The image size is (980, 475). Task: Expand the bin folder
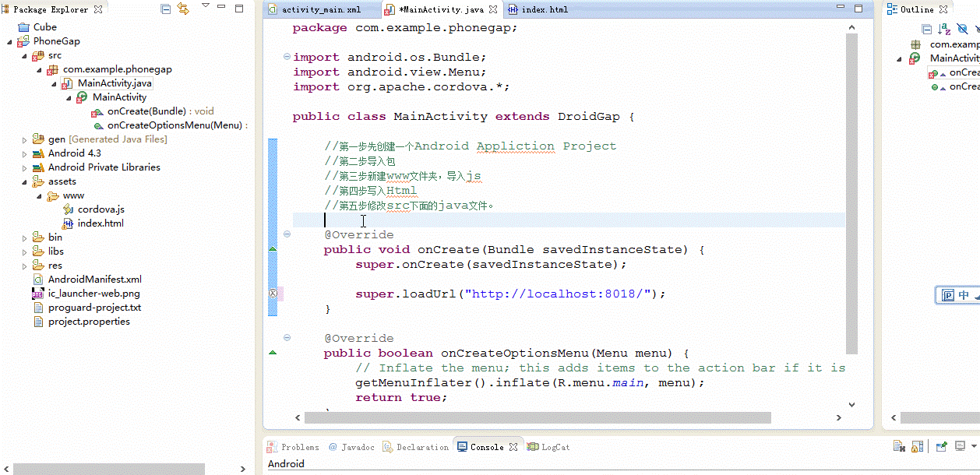click(x=24, y=237)
